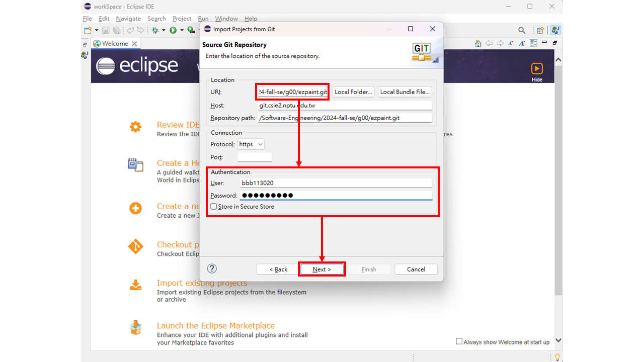The image size is (644, 362).
Task: Enable Store in Secure Store checkbox
Action: pos(214,207)
